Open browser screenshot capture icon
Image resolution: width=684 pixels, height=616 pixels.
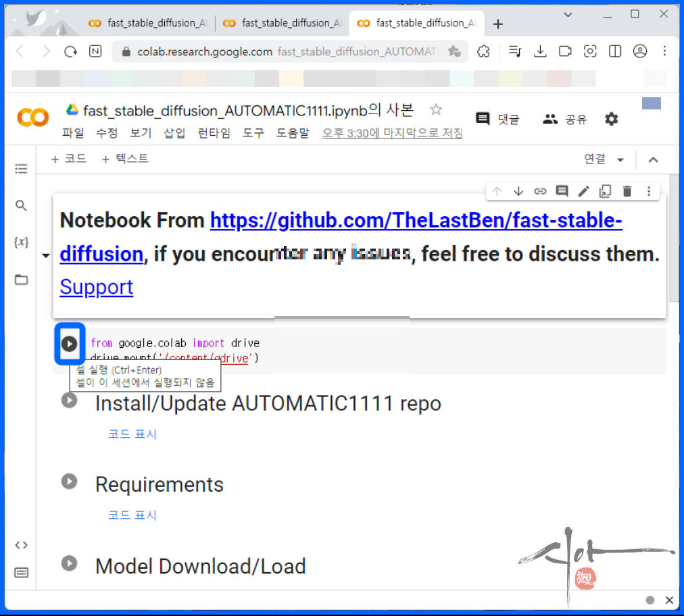[x=590, y=51]
